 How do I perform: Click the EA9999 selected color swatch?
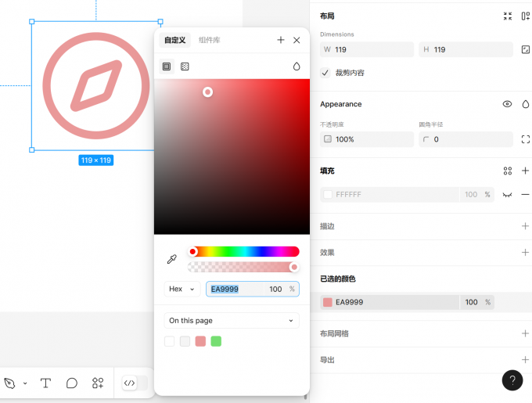point(328,302)
